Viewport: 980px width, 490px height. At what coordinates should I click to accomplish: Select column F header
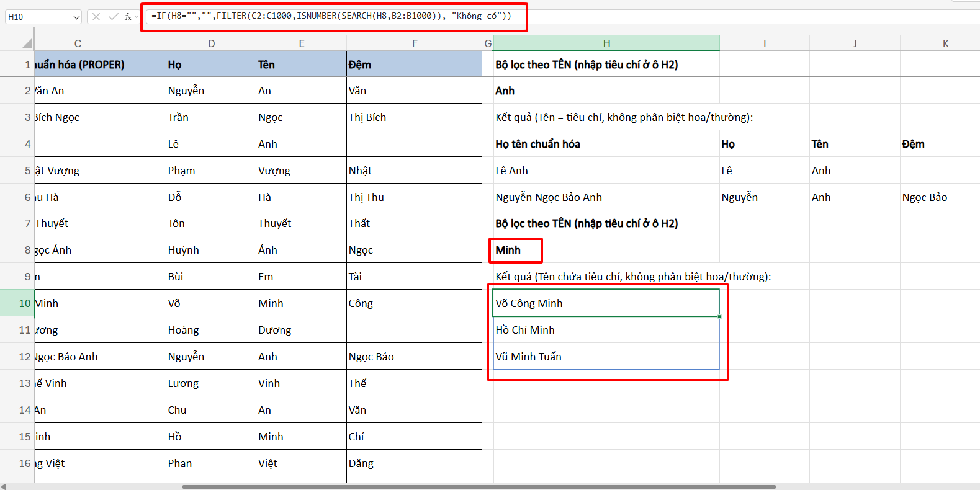414,43
